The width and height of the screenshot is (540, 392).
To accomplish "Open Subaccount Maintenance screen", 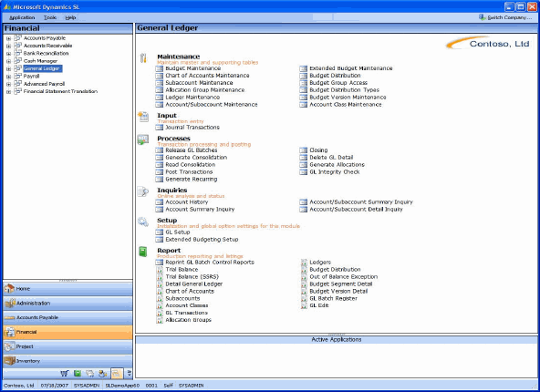I will click(x=199, y=83).
